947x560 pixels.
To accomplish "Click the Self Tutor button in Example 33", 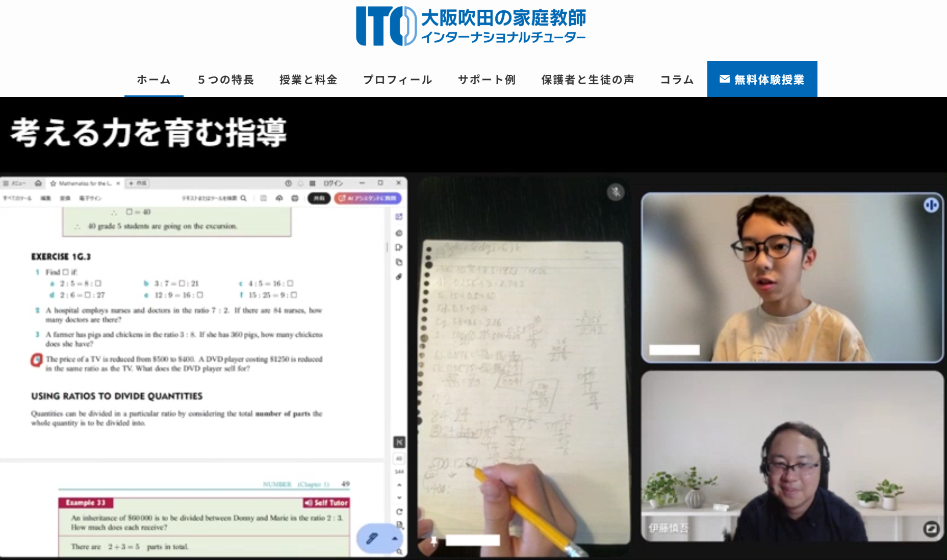I will point(326,503).
